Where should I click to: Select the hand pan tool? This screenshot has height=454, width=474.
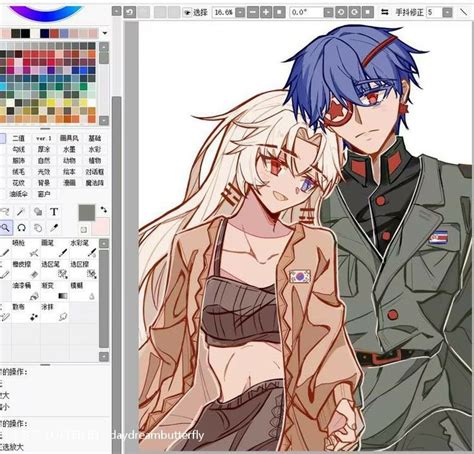click(38, 228)
